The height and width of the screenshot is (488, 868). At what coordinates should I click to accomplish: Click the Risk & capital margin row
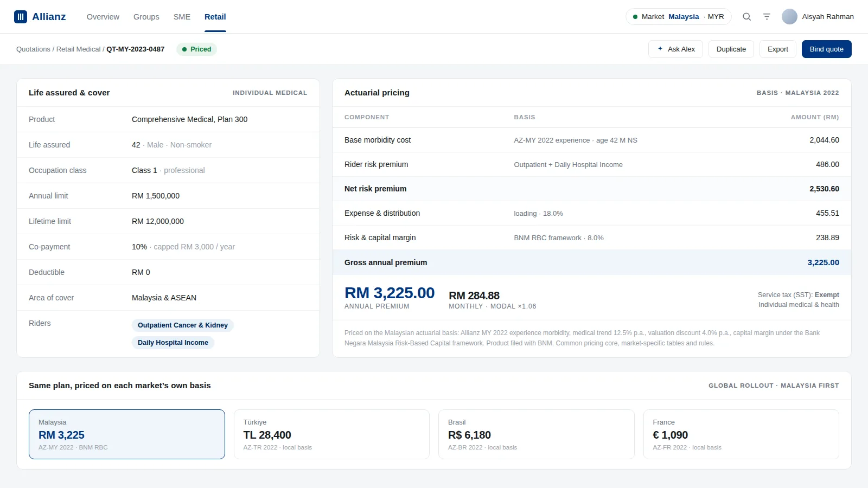point(592,237)
